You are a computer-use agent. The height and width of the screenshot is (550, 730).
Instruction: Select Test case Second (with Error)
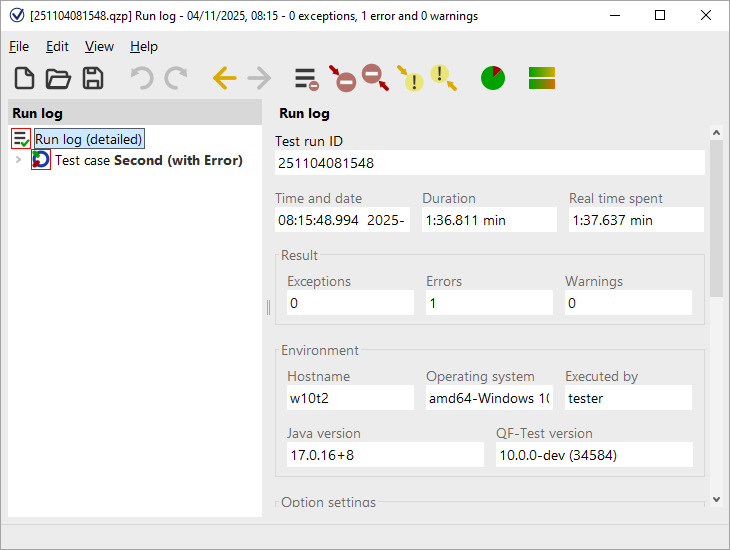pos(148,160)
